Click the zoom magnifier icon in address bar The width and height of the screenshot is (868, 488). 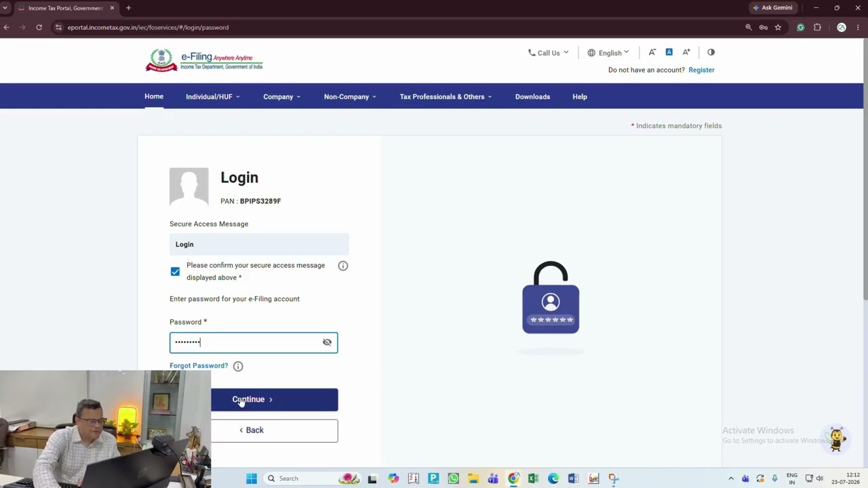point(749,27)
